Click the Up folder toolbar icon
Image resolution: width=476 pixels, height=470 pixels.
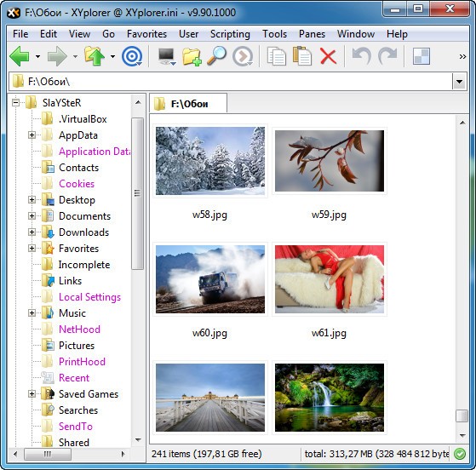(x=95, y=56)
